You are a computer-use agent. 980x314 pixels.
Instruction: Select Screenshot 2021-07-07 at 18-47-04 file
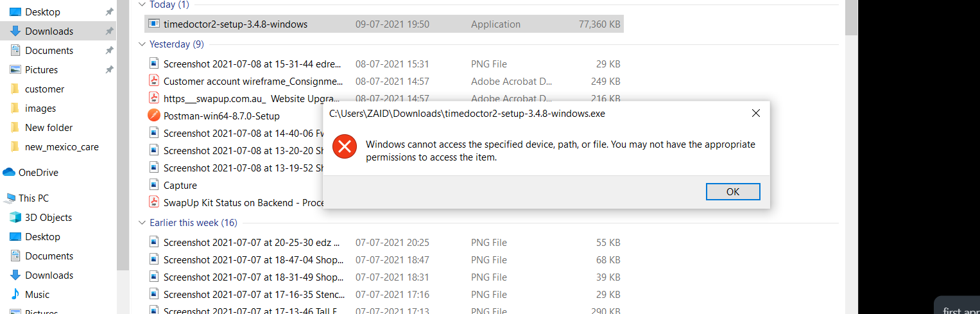(253, 260)
